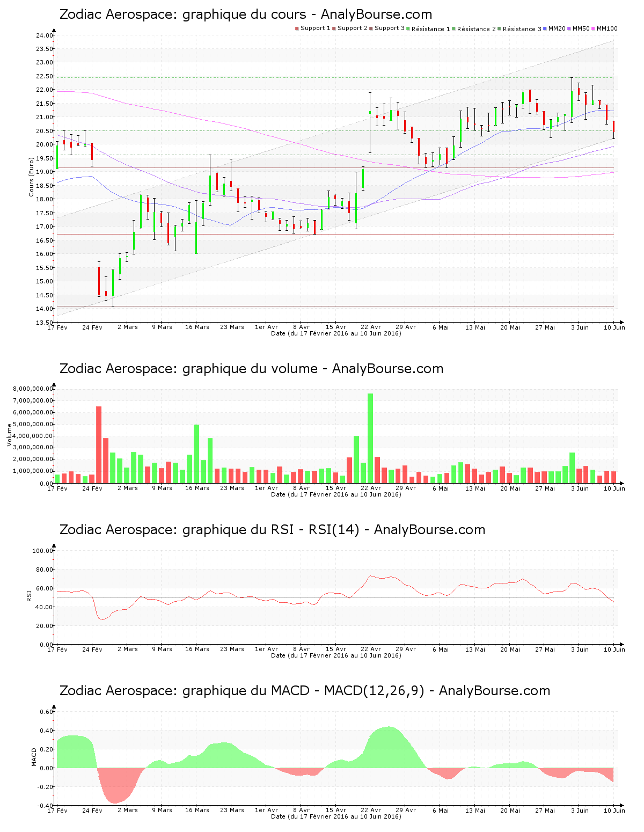The height and width of the screenshot is (832, 644).
Task: Click the 15.00 tick on price axis
Action: pyautogui.click(x=45, y=281)
